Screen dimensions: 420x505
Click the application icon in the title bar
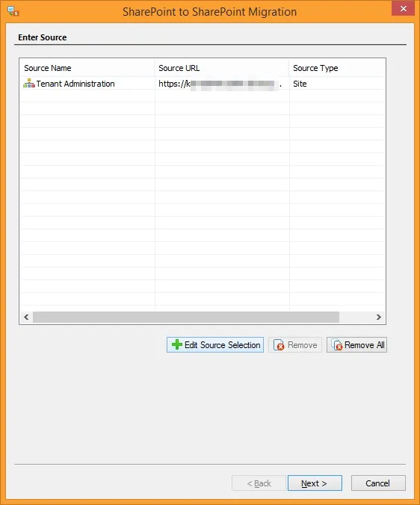tap(13, 11)
